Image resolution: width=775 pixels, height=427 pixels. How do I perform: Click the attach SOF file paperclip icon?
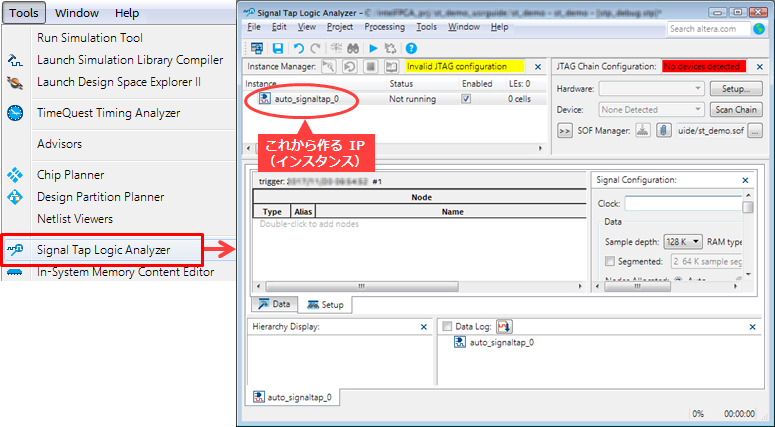663,130
